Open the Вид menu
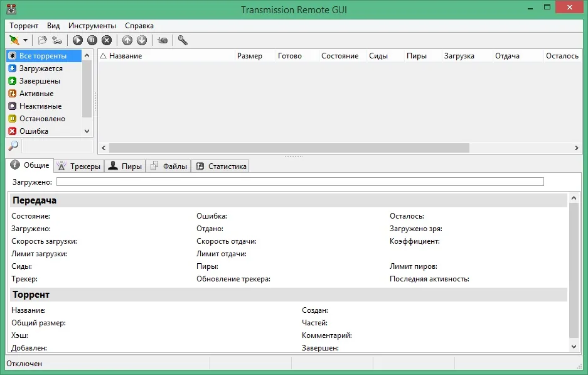588x375 pixels. click(53, 26)
